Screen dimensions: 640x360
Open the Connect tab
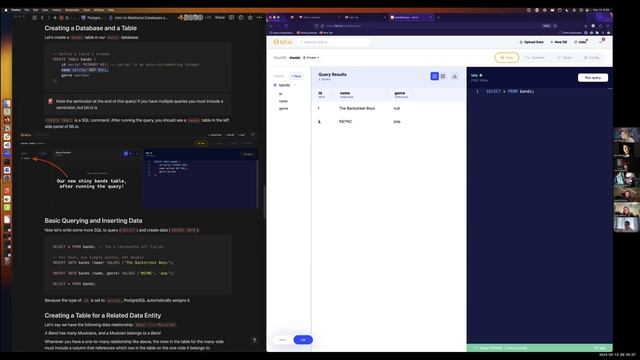pyautogui.click(x=535, y=58)
